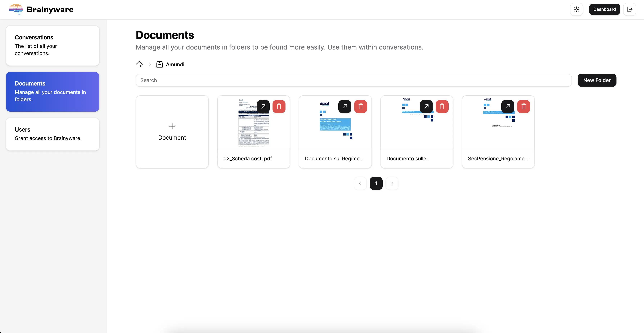644x333 pixels.
Task: Go to previous page chevron
Action: pos(360,183)
